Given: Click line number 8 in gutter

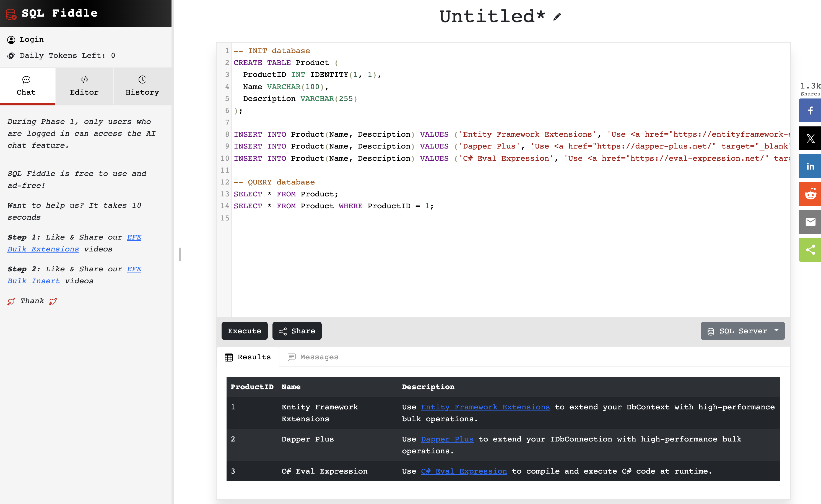Looking at the screenshot, I should tap(227, 134).
